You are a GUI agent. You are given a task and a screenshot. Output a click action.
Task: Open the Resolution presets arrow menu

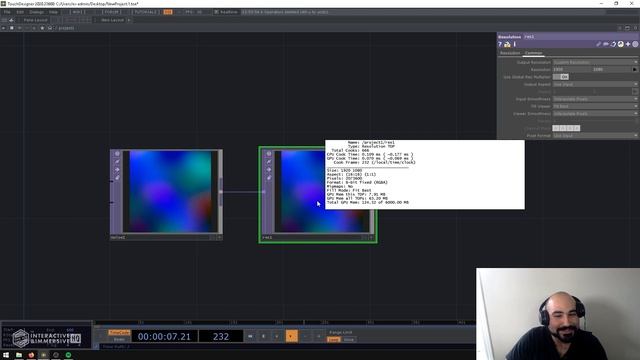(x=635, y=69)
